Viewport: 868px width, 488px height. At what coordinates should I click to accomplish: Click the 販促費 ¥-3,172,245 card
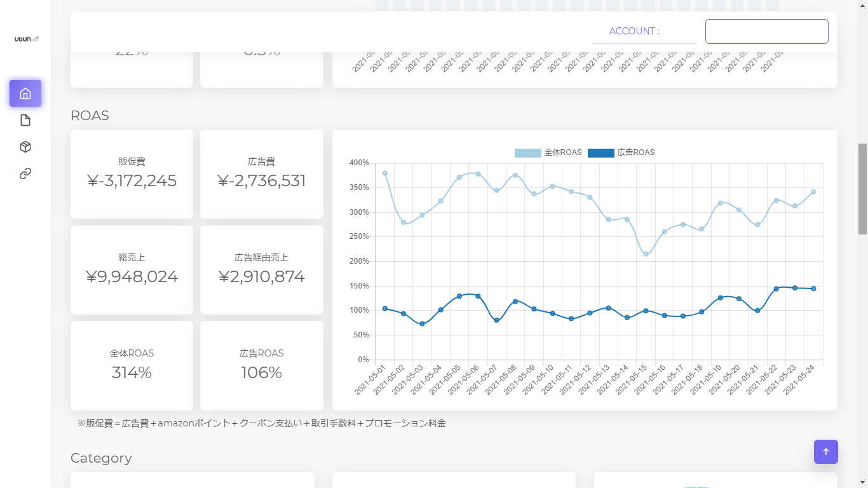132,174
